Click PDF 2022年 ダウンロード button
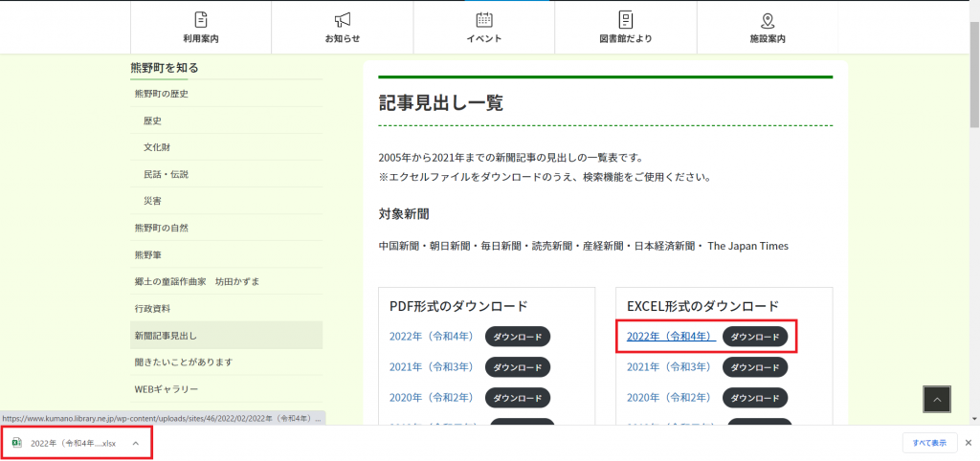The image size is (980, 461). click(518, 337)
